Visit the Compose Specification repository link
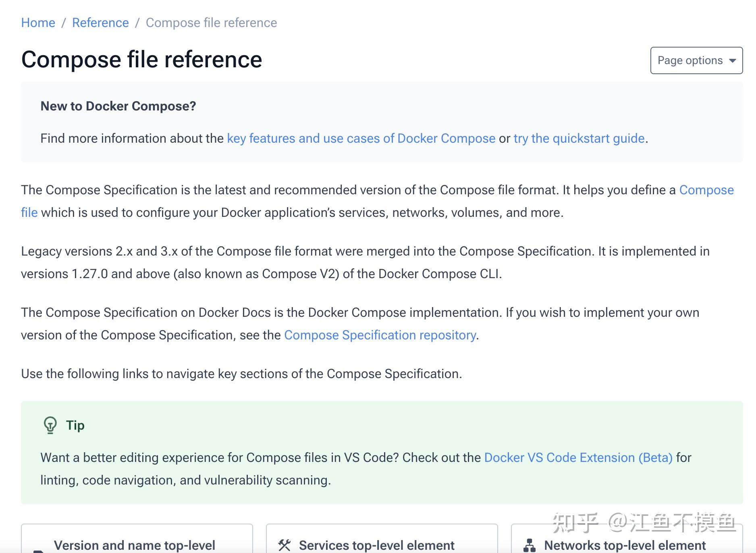This screenshot has width=756, height=553. [x=380, y=335]
